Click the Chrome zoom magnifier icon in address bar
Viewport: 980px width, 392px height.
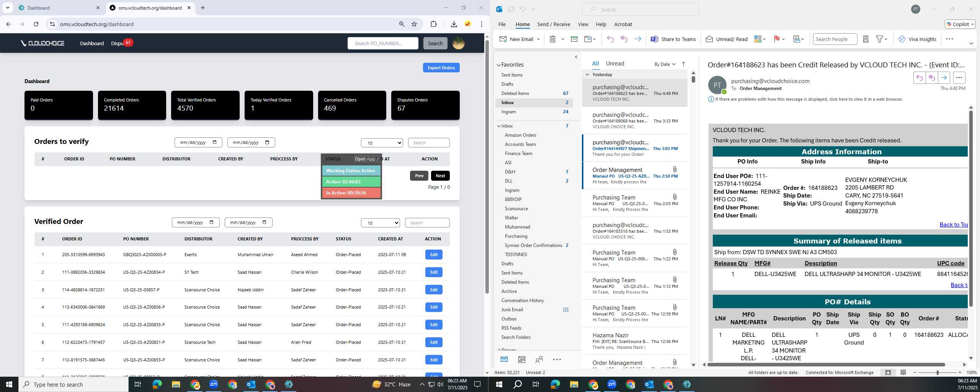(402, 24)
